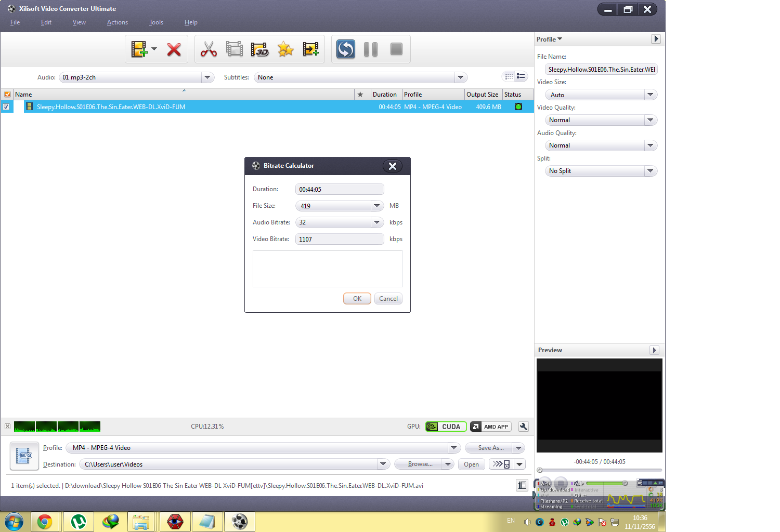The width and height of the screenshot is (780, 532).
Task: Open the Split dropdown
Action: click(x=650, y=171)
